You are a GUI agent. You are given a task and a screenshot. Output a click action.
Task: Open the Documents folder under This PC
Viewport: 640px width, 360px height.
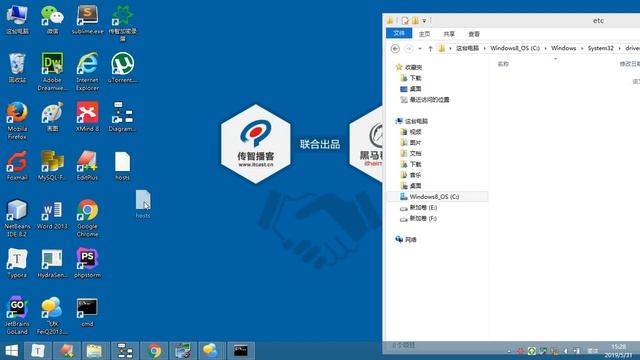411,153
